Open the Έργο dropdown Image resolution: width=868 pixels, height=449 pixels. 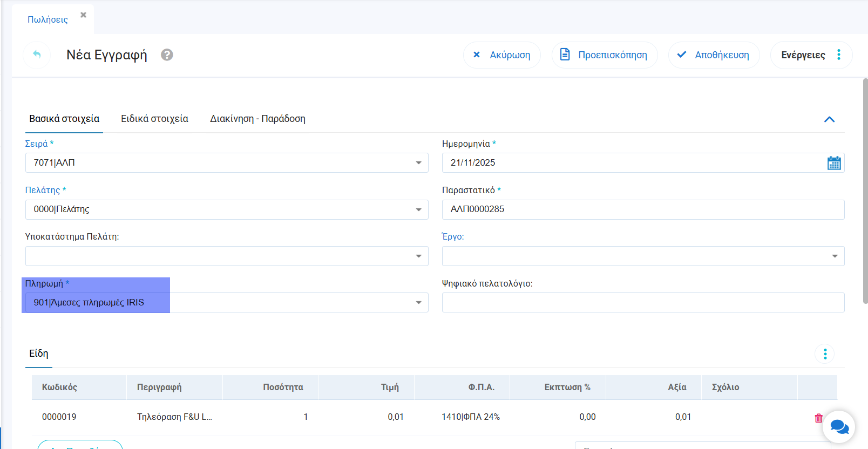click(835, 256)
